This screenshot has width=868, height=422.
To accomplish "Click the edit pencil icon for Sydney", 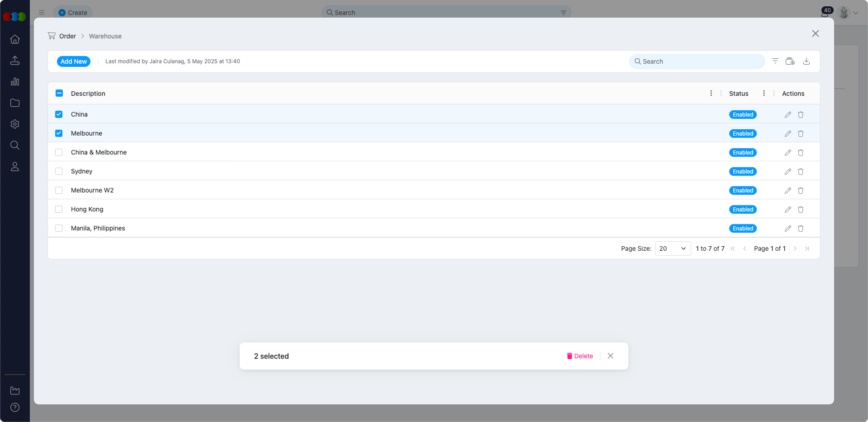I will click(788, 172).
